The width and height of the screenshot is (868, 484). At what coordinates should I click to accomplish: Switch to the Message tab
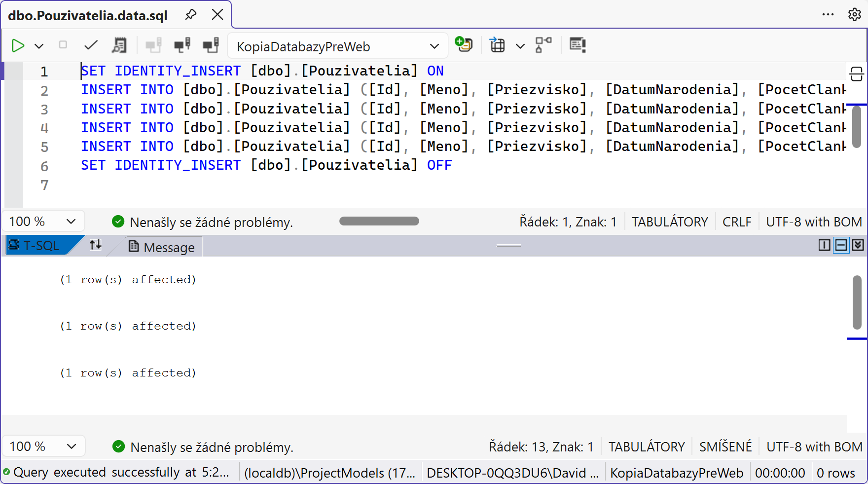(x=162, y=247)
